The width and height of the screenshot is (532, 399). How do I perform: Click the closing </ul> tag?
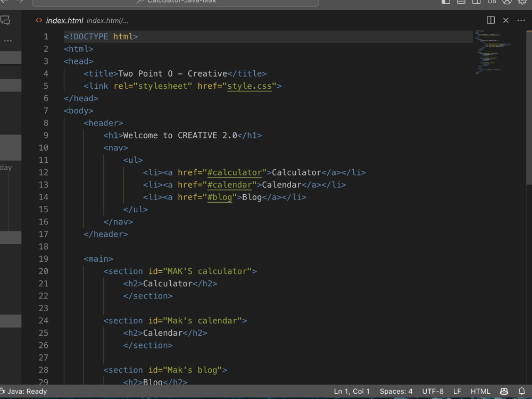click(135, 210)
